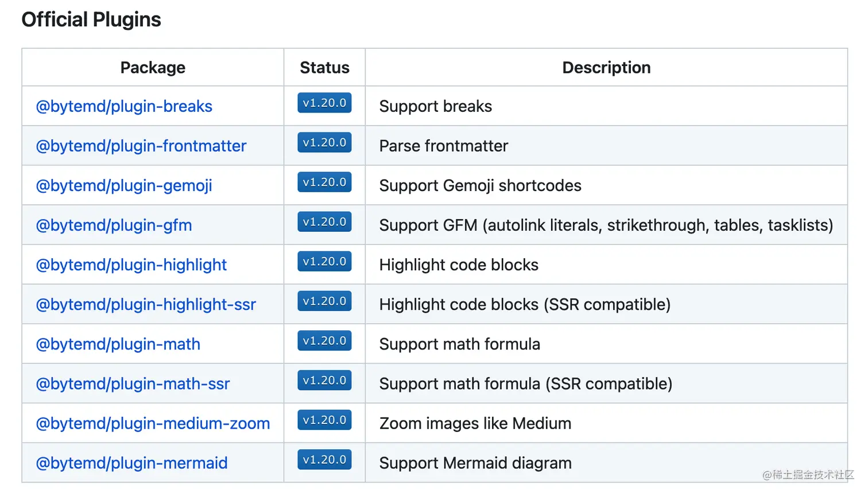
Task: Follow the @bytemd/plugin-math-ssr link
Action: (133, 383)
